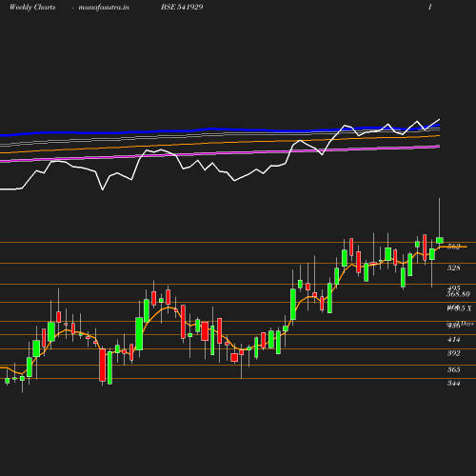Click the 'BSE 541929' symbol label

tap(182, 7)
